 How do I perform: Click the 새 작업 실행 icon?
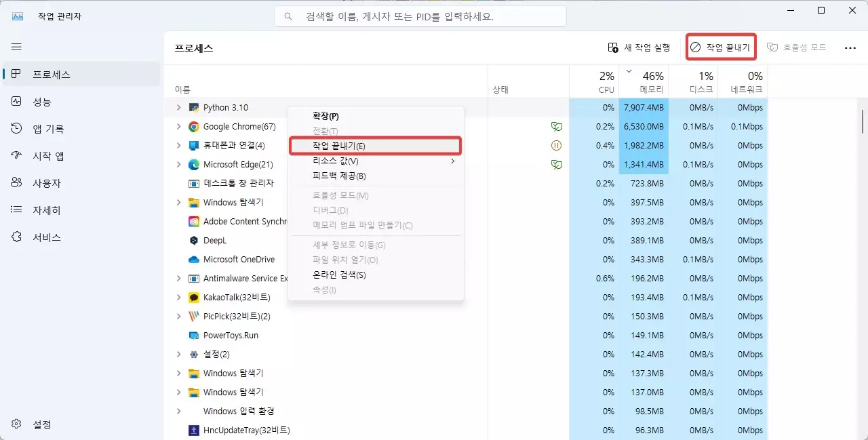point(612,47)
